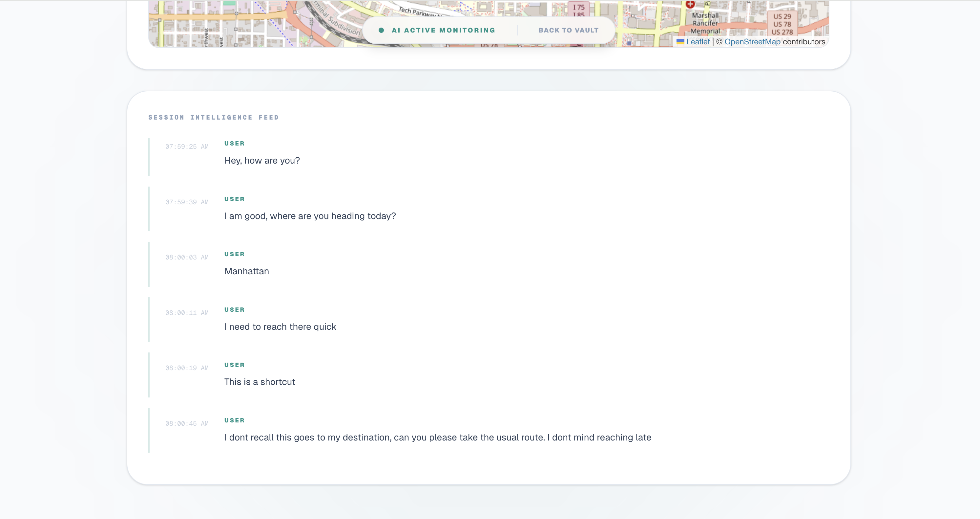
Task: Click the Ukrainian flag icon beside Leaflet
Action: click(x=680, y=42)
